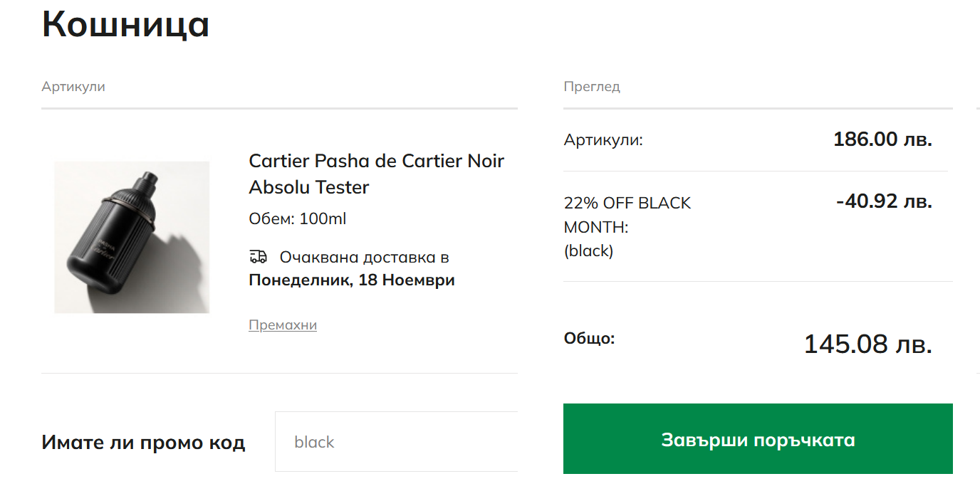The image size is (980, 496).
Task: Click the delivery truck icon
Action: coord(258,257)
